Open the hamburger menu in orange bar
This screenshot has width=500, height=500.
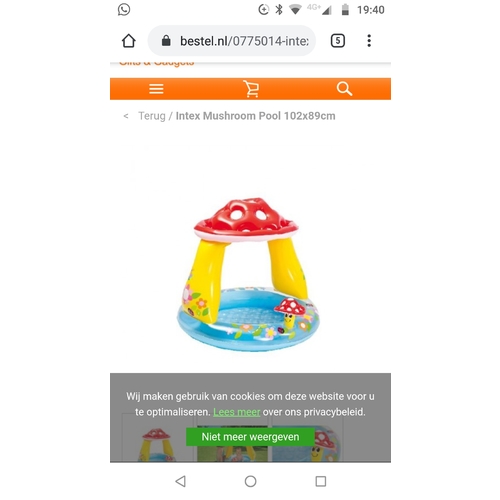tap(156, 89)
